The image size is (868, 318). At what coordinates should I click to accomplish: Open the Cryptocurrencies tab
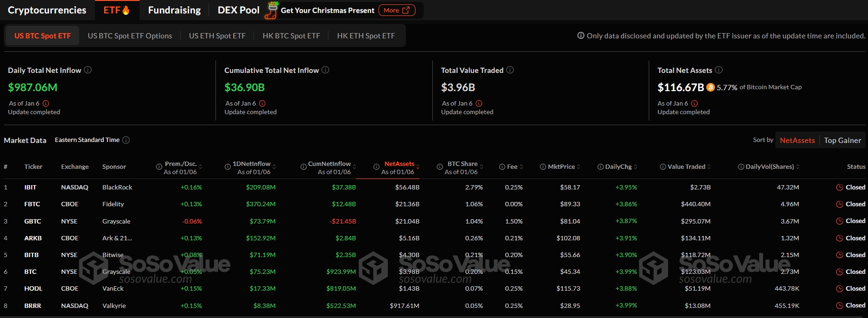click(47, 10)
